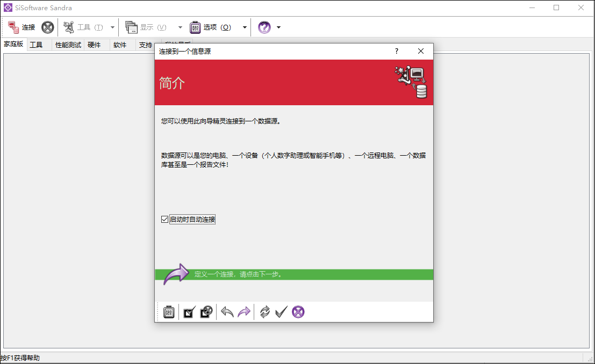Screen dimensions: 595x364
Task: Click the purple cancel X icon in wizard
Action: pos(298,312)
